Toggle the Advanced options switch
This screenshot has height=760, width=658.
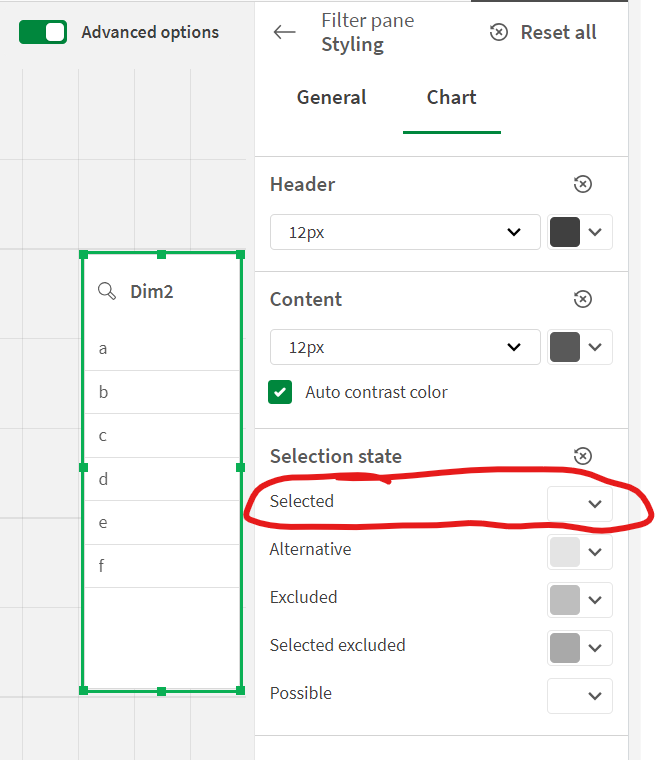43,32
